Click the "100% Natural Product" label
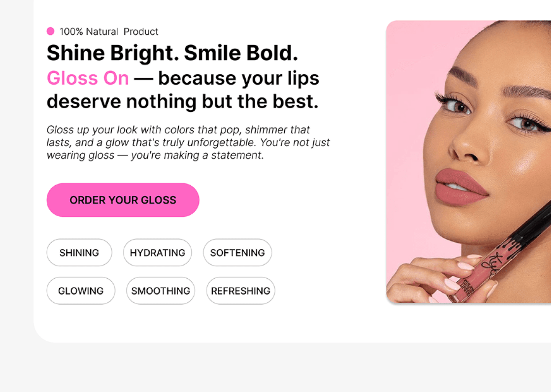 pyautogui.click(x=109, y=31)
